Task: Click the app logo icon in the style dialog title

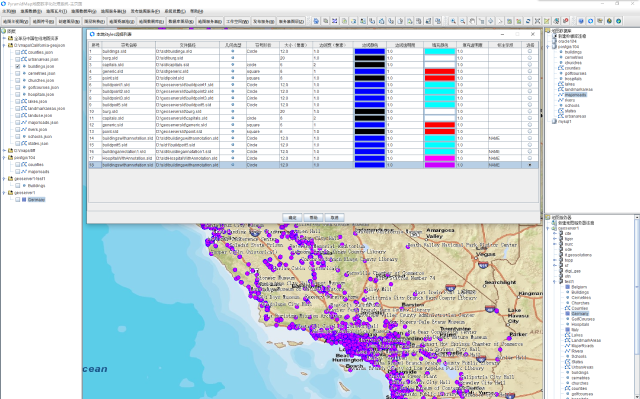Action: click(92, 34)
